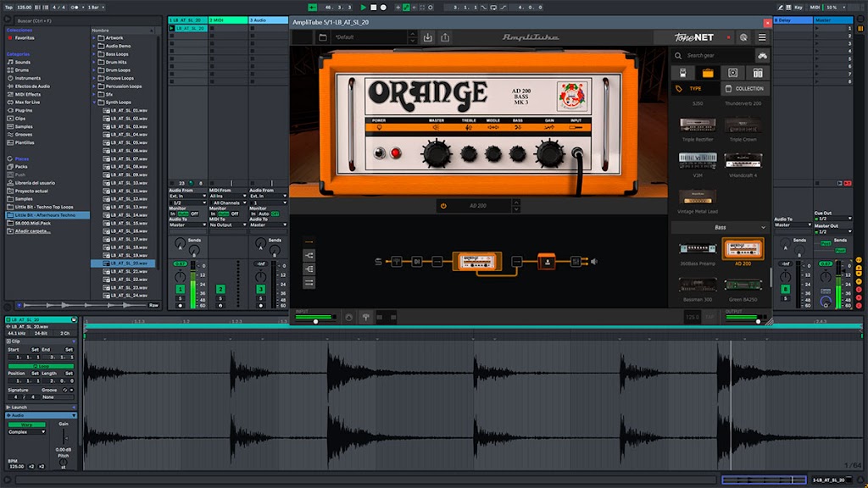
Task: Step to next amp with AD 200 down arrow
Action: (516, 210)
